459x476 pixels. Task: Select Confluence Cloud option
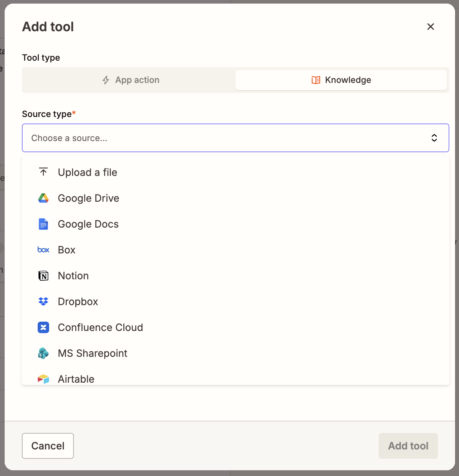pos(236,327)
